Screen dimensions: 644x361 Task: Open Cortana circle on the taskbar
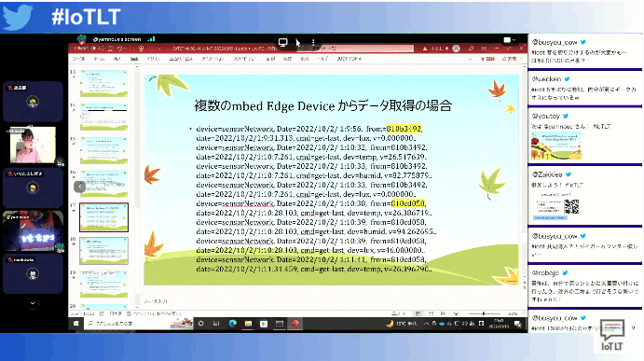pos(200,324)
